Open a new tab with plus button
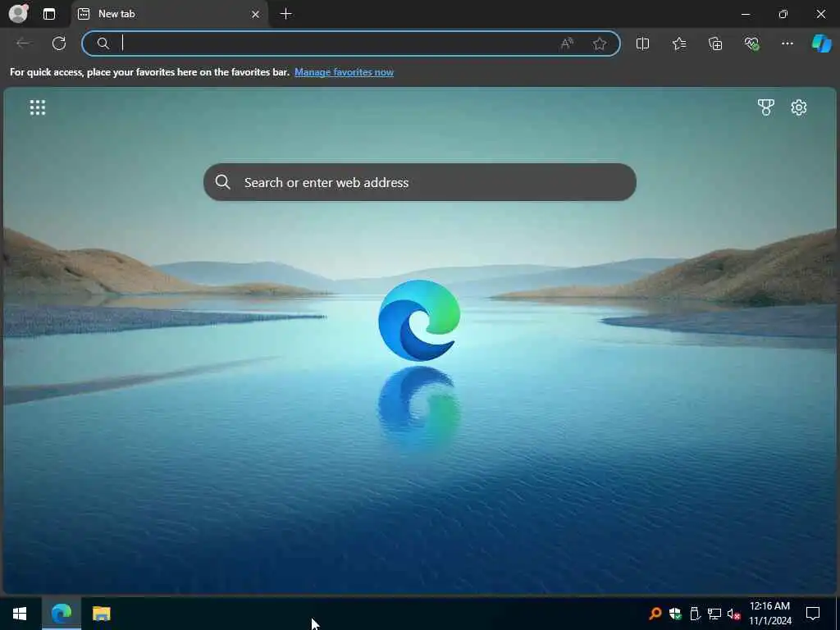840x630 pixels. pyautogui.click(x=286, y=14)
